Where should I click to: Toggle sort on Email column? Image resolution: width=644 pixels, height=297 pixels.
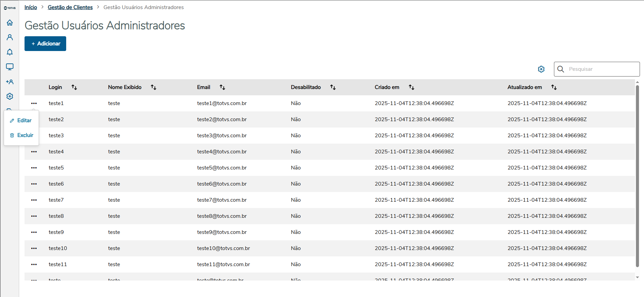[x=222, y=87]
